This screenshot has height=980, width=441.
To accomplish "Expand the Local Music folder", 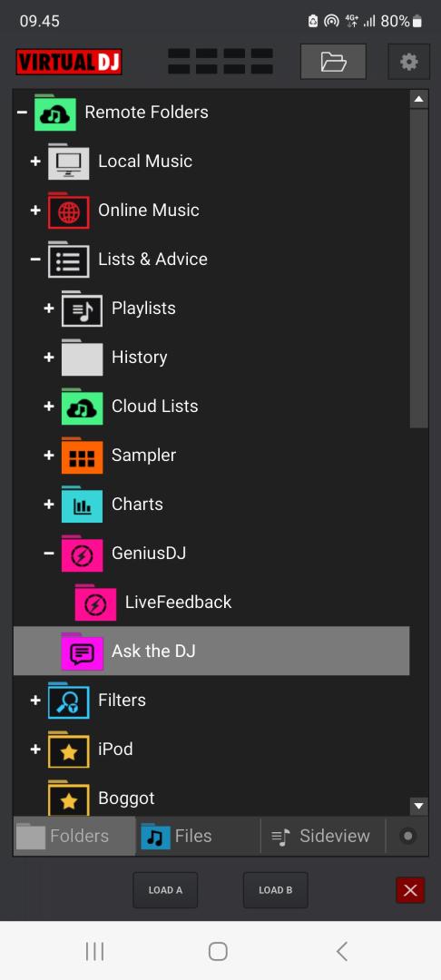I will coord(35,162).
